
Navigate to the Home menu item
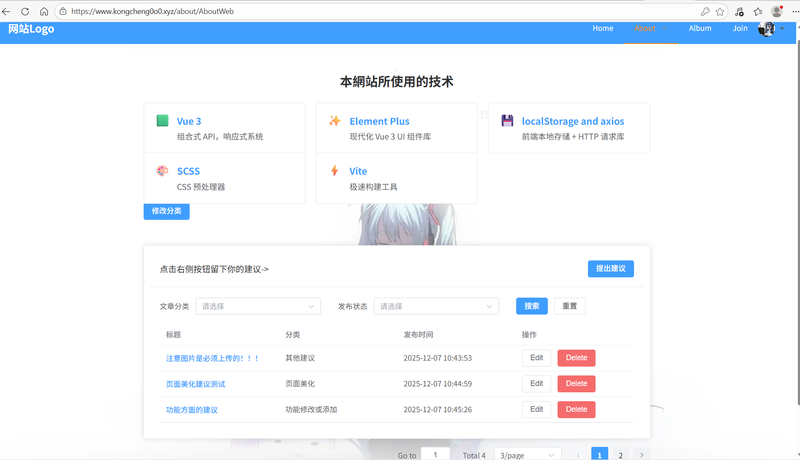tap(603, 29)
